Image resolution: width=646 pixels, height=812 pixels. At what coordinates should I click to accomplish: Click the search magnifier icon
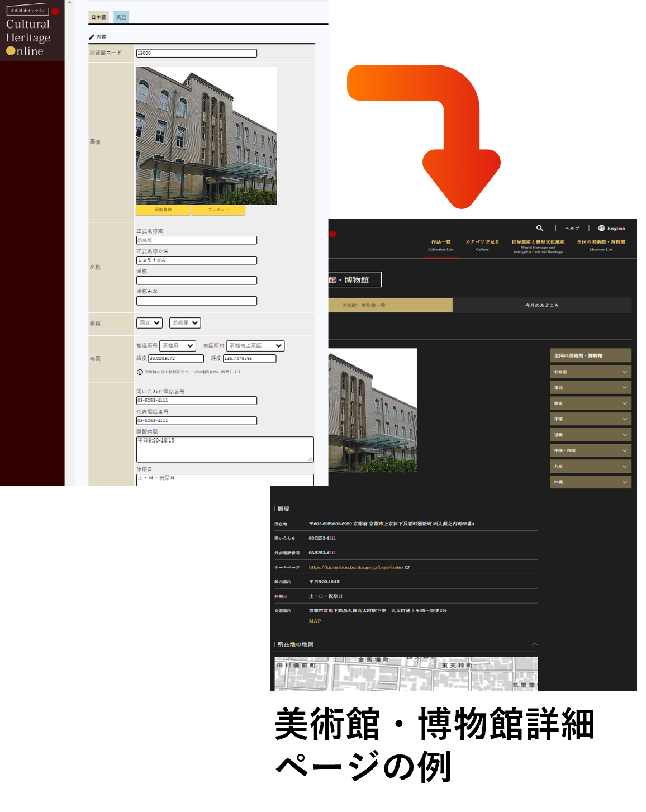(x=539, y=228)
